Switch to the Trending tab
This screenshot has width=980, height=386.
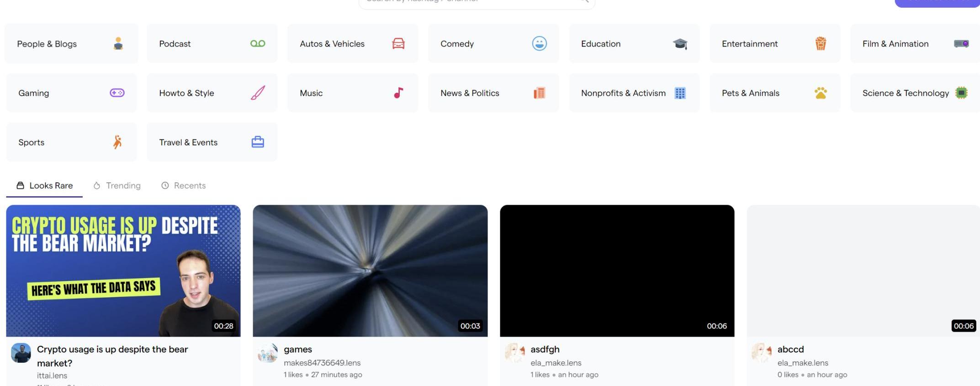117,185
